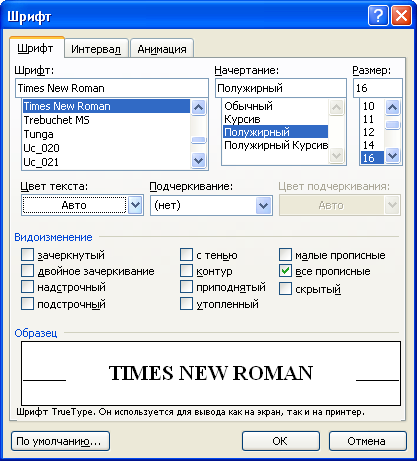The height and width of the screenshot is (461, 417).
Task: Expand the Подчеркивание dropdown
Action: click(x=264, y=205)
